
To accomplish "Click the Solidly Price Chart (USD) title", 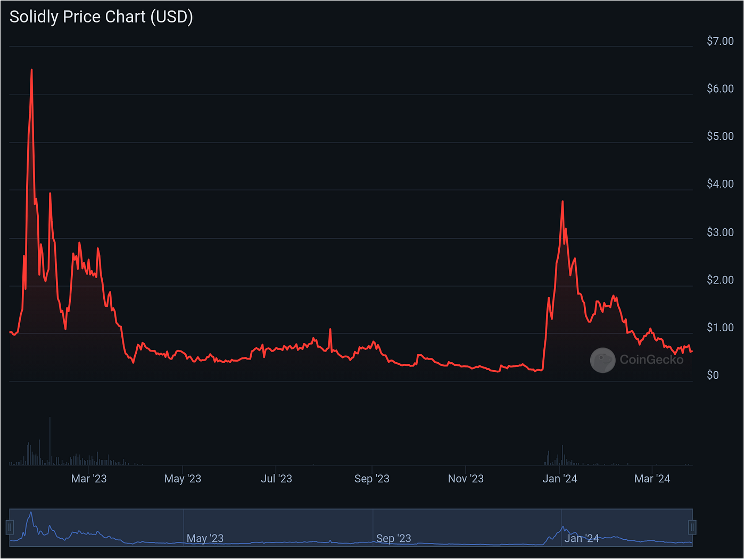I will [101, 17].
